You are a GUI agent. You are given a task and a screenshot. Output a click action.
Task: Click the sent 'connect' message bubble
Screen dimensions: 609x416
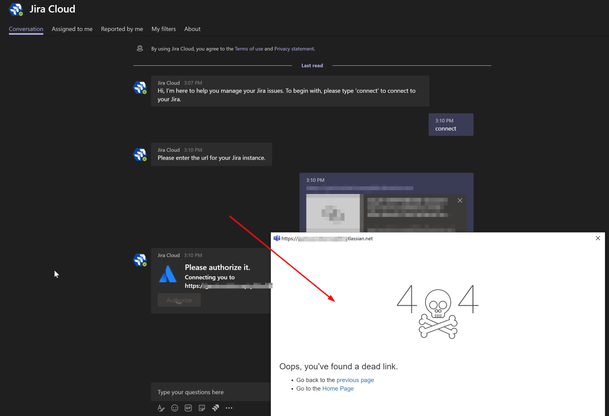click(x=451, y=125)
